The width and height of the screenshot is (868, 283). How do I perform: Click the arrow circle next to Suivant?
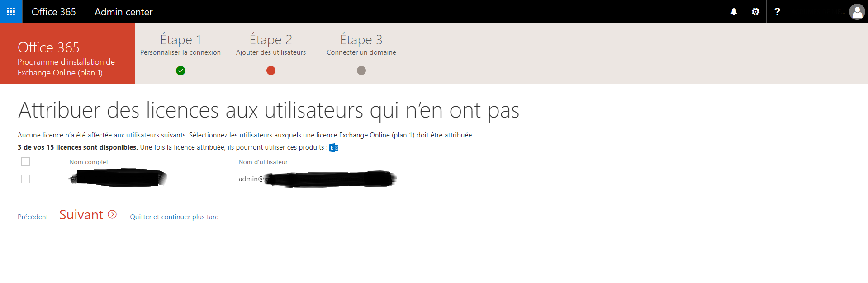(112, 214)
